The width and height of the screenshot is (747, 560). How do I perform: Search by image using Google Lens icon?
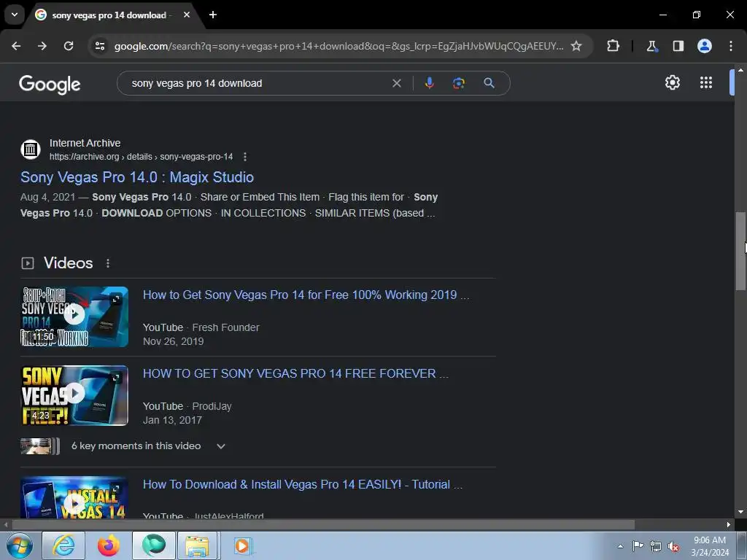click(458, 83)
